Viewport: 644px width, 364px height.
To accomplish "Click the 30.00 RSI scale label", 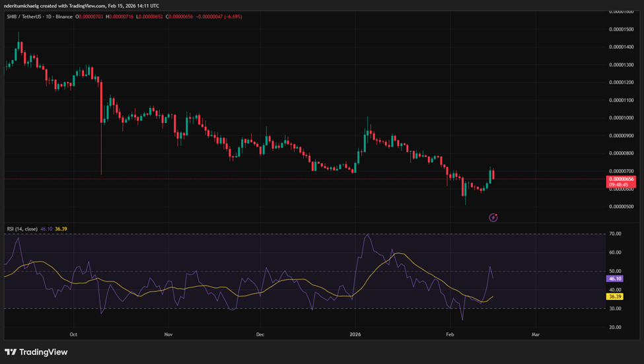I will point(615,309).
